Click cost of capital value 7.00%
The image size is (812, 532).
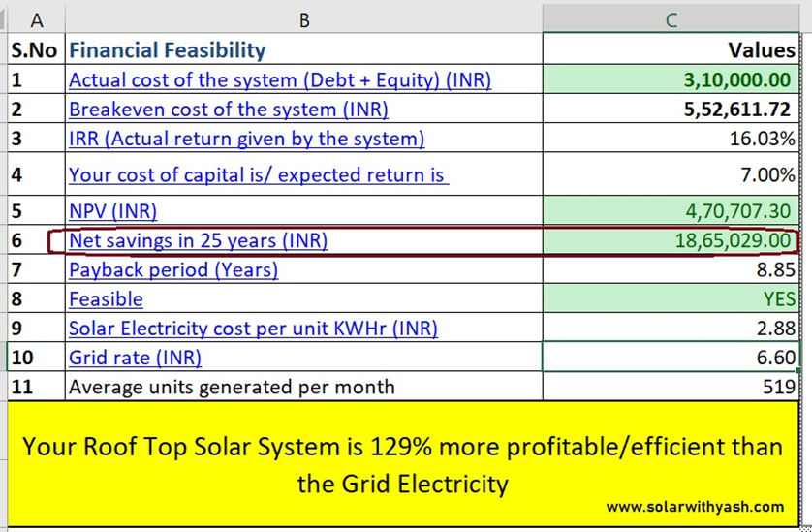pos(671,175)
